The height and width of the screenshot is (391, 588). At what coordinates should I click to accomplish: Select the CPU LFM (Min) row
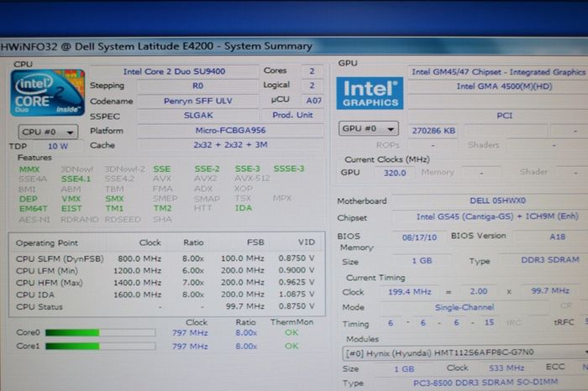pos(165,270)
